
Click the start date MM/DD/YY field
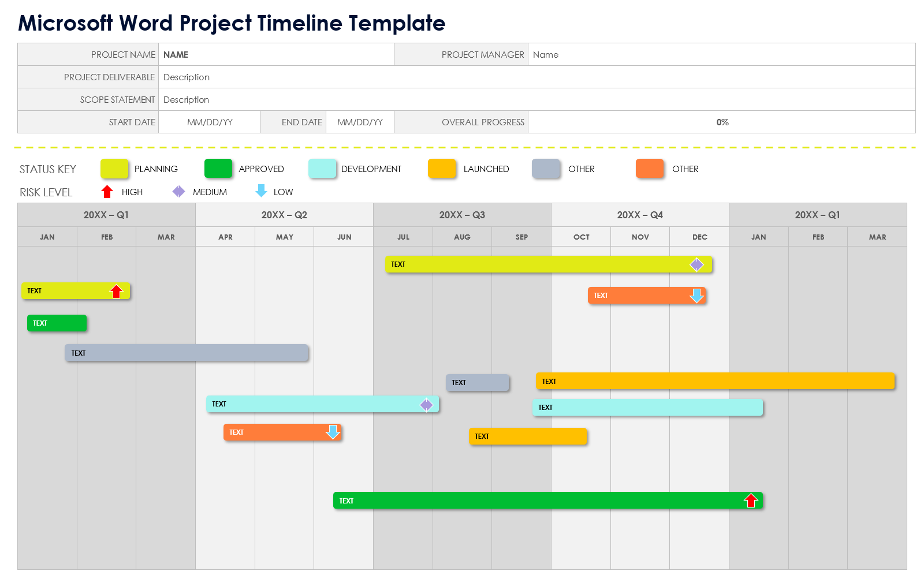210,122
